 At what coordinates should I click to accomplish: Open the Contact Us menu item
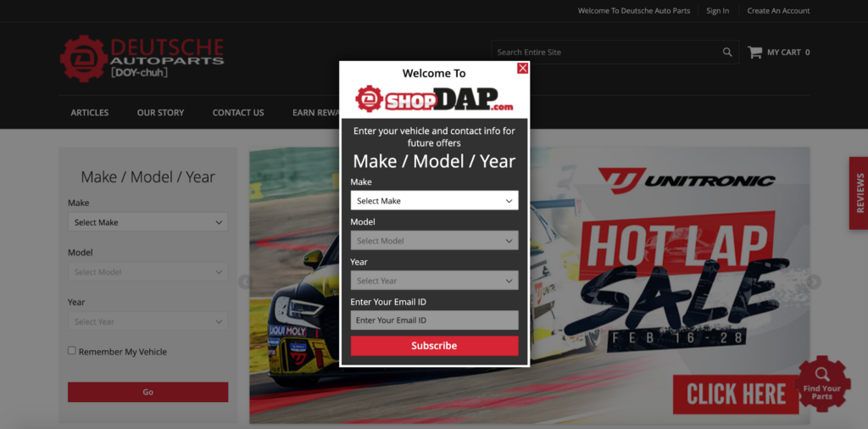coord(238,113)
